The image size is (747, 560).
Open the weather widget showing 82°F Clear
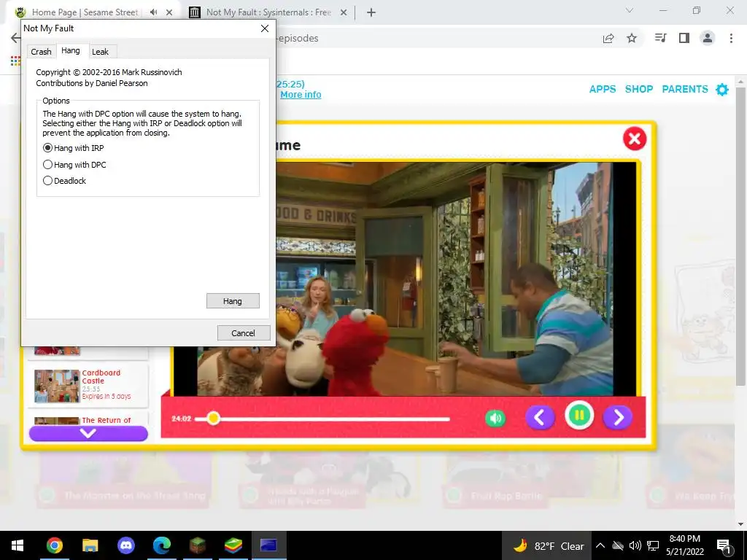tap(547, 545)
